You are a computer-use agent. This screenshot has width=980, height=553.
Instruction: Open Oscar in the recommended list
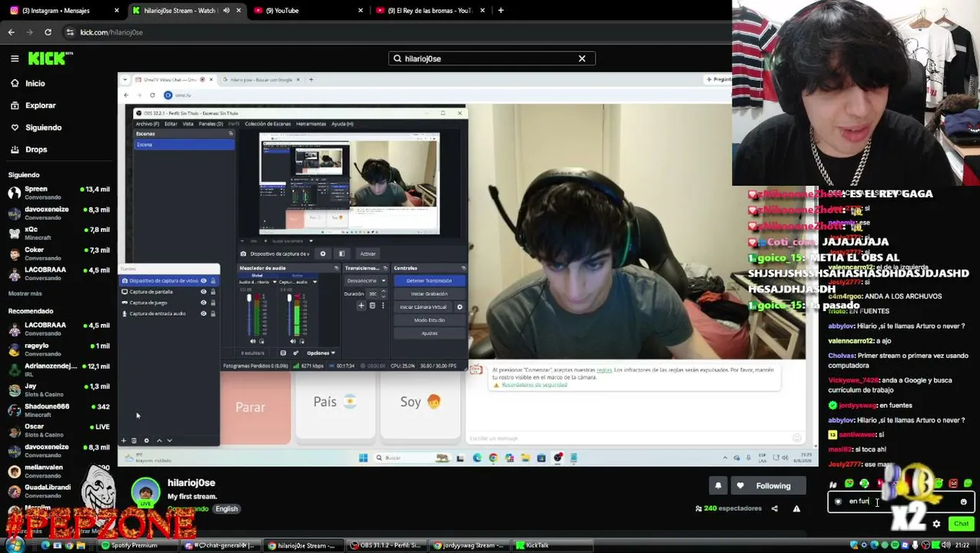58,430
